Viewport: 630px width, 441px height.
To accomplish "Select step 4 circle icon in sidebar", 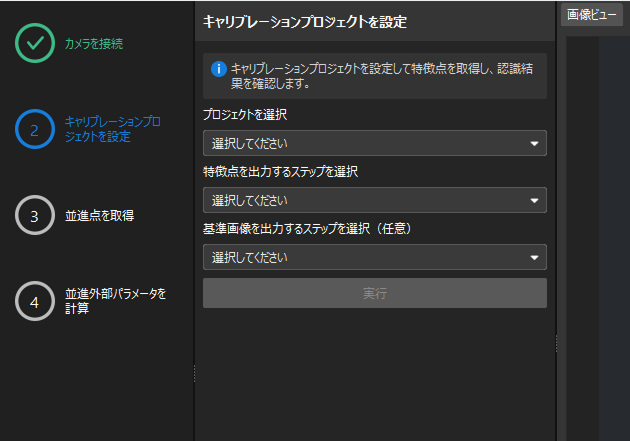I will (x=35, y=301).
